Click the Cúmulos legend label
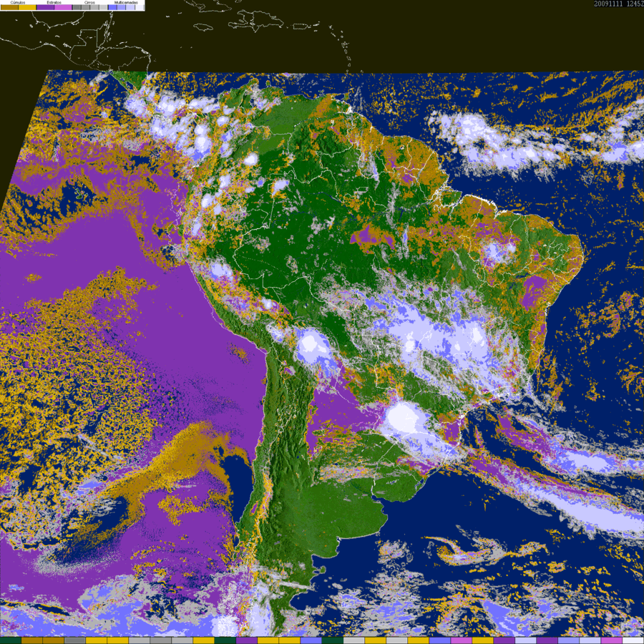The width and height of the screenshot is (644, 644). coord(18,2)
